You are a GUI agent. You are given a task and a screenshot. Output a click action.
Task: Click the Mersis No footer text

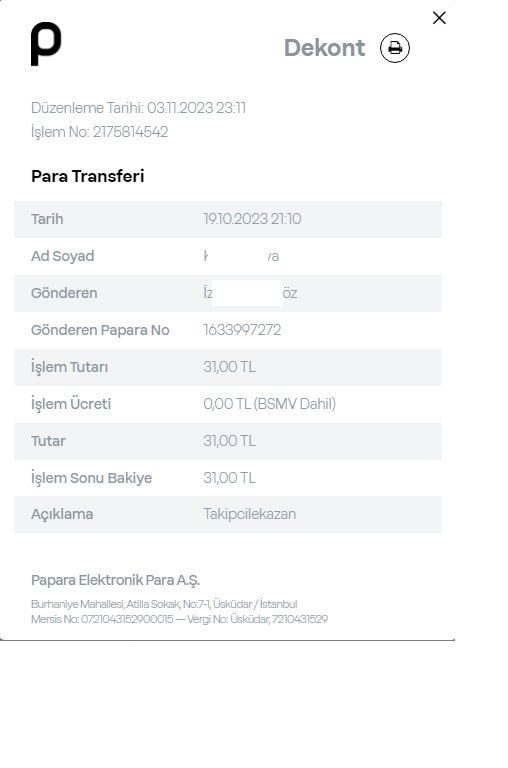click(x=102, y=619)
